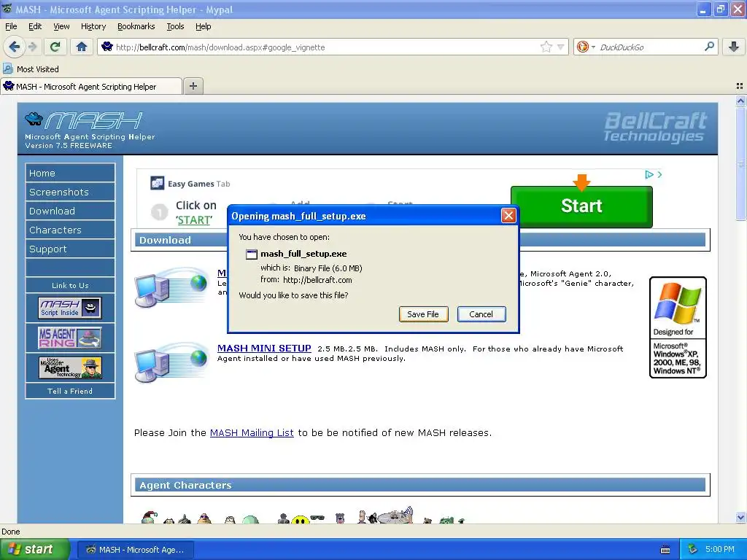
Task: Click the forward navigation arrow
Action: 32,47
